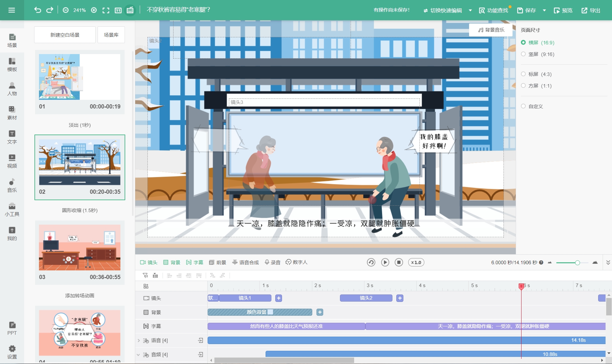Redo the last undone action

point(50,10)
